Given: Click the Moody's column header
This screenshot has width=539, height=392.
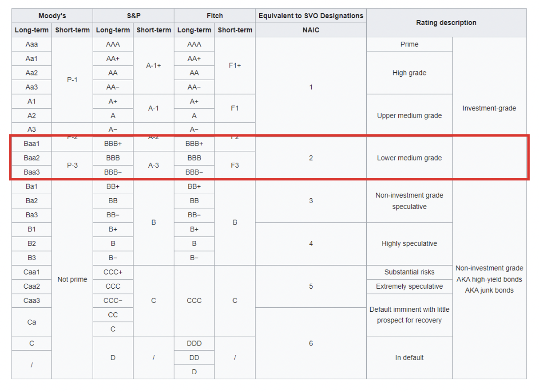Looking at the screenshot, I should pyautogui.click(x=52, y=16).
